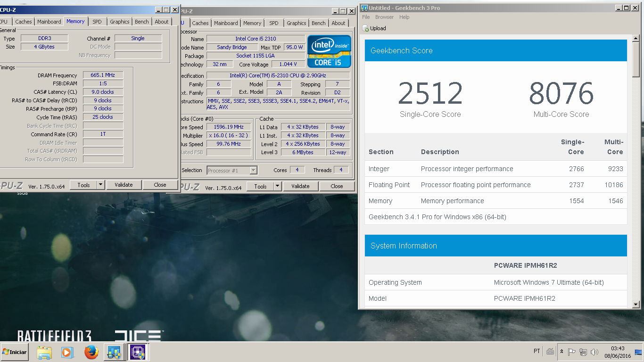Click the Intel Core i5 logo
644x362 pixels.
[329, 51]
